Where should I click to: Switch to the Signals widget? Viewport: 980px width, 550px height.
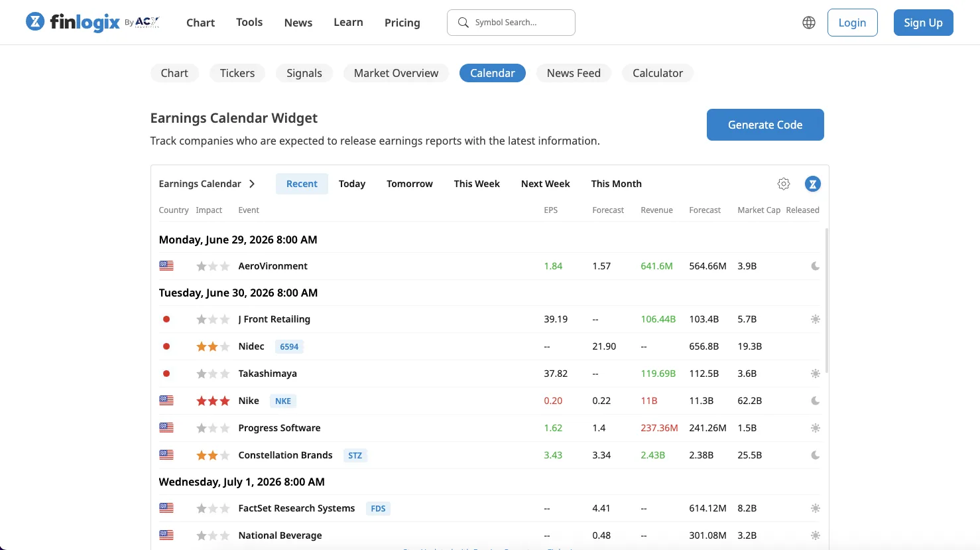pos(304,73)
